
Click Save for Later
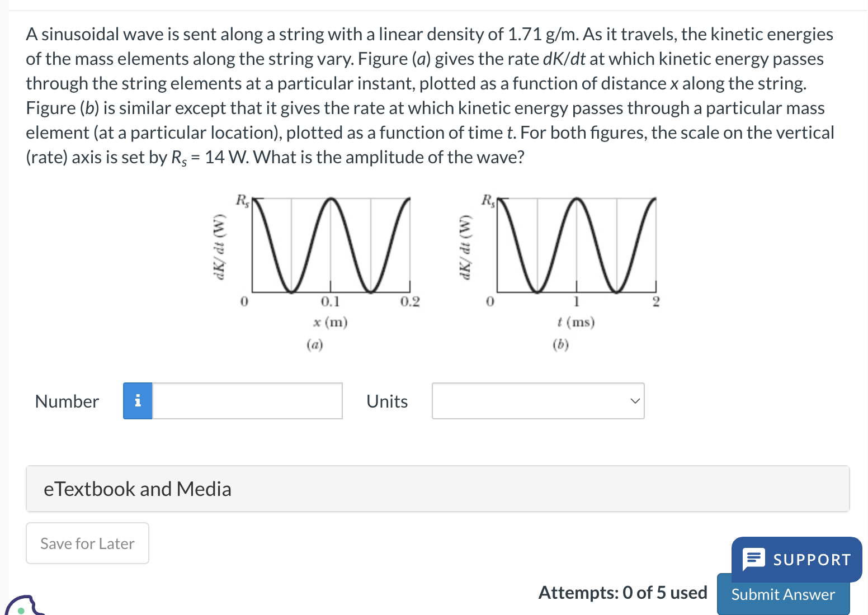[x=87, y=543]
